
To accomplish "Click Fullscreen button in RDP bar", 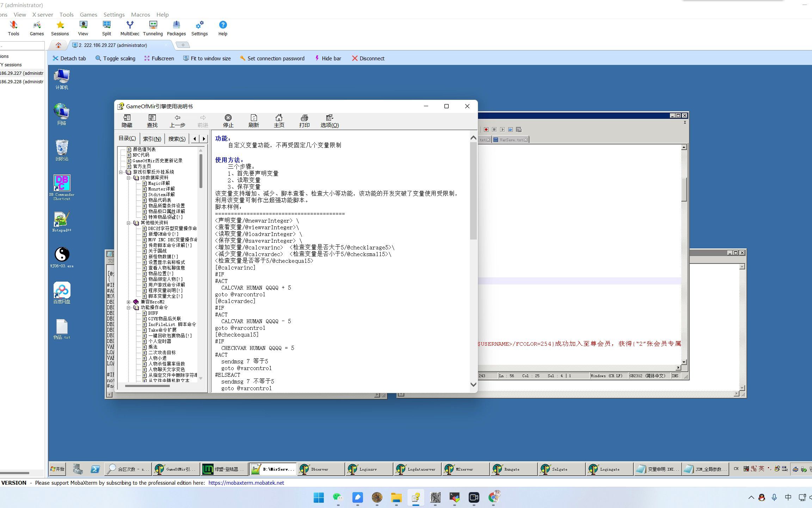I will click(x=159, y=59).
